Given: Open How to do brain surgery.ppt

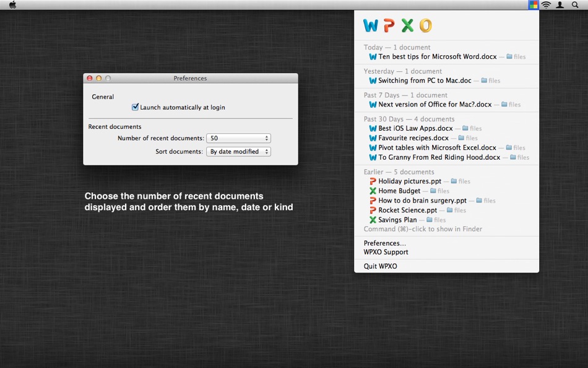Looking at the screenshot, I should [x=422, y=201].
